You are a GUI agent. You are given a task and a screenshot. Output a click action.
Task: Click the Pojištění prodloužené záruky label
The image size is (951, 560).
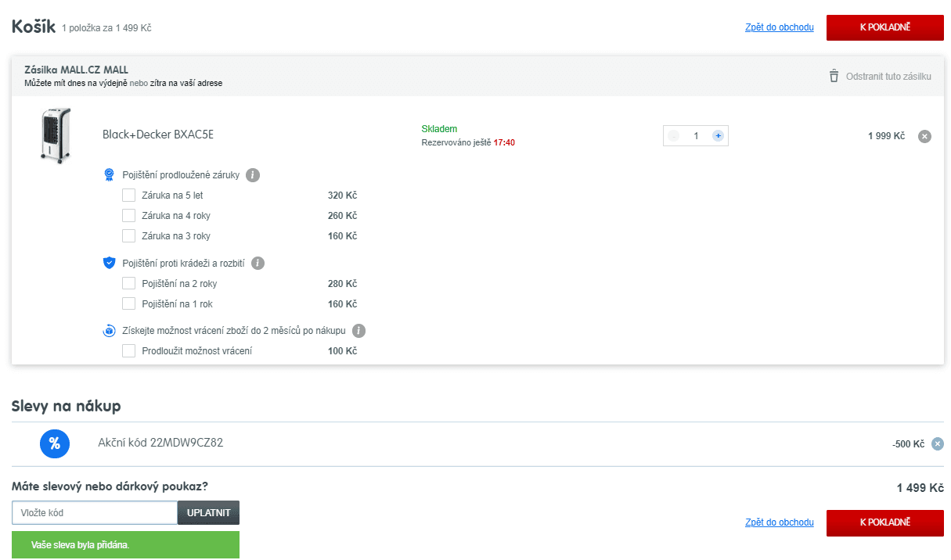tap(180, 175)
